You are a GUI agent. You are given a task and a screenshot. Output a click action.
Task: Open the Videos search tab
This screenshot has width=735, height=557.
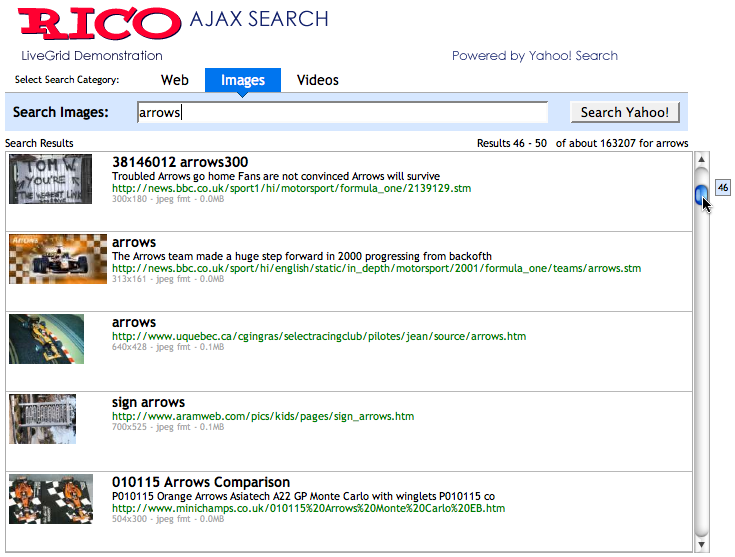[x=317, y=80]
